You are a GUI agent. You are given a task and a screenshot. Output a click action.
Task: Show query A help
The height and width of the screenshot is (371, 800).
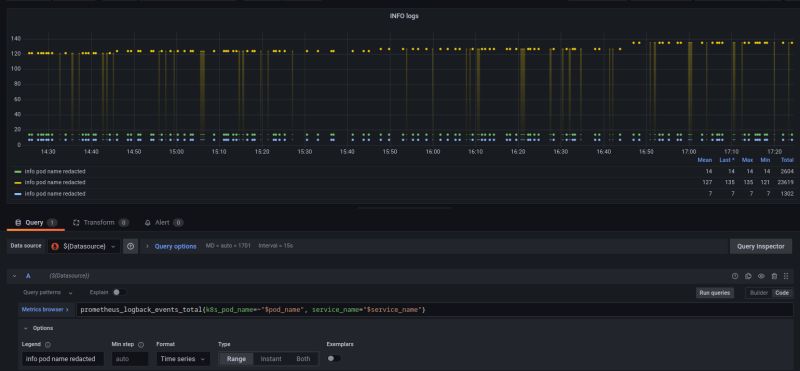[x=735, y=276]
